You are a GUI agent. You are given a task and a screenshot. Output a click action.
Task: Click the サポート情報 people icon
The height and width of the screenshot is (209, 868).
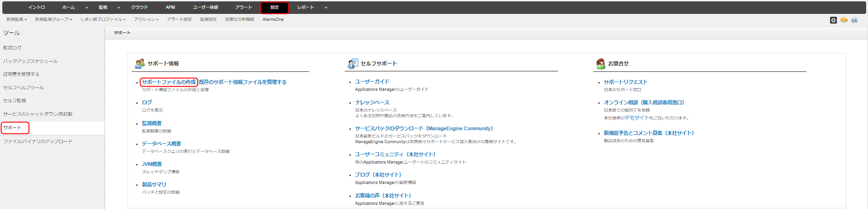[139, 63]
